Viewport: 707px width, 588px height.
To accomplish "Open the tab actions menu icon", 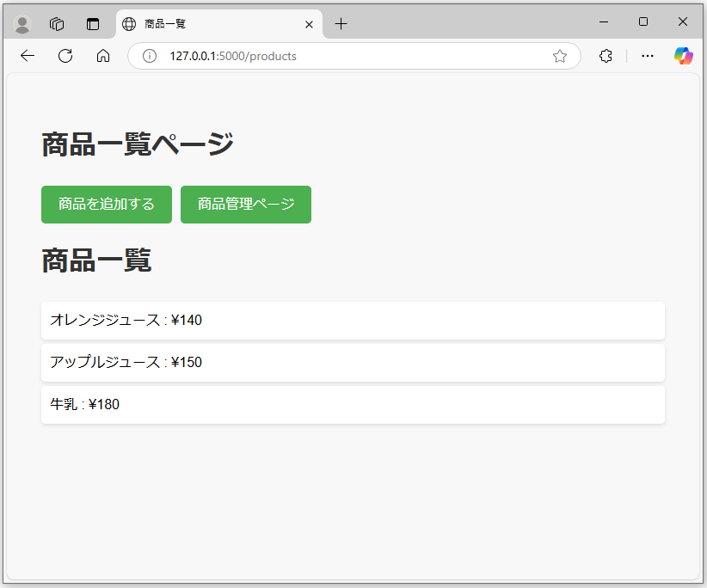I will coord(93,24).
